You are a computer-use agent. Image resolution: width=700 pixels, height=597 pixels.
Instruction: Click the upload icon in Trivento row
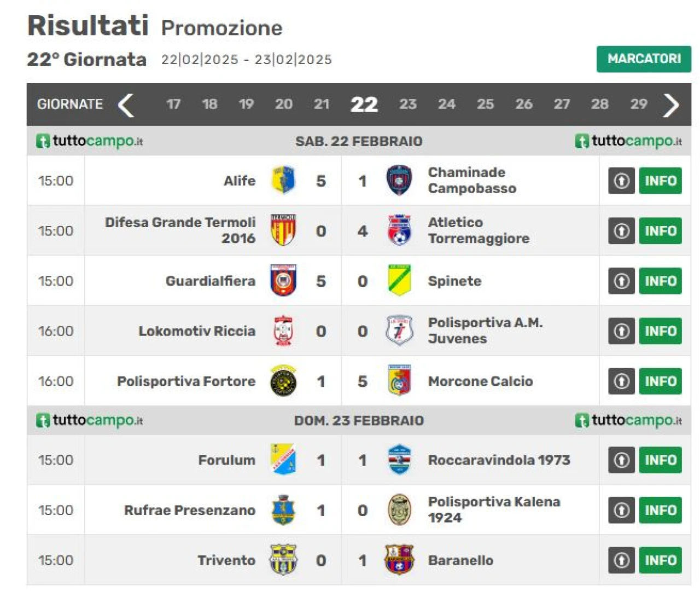tap(621, 560)
